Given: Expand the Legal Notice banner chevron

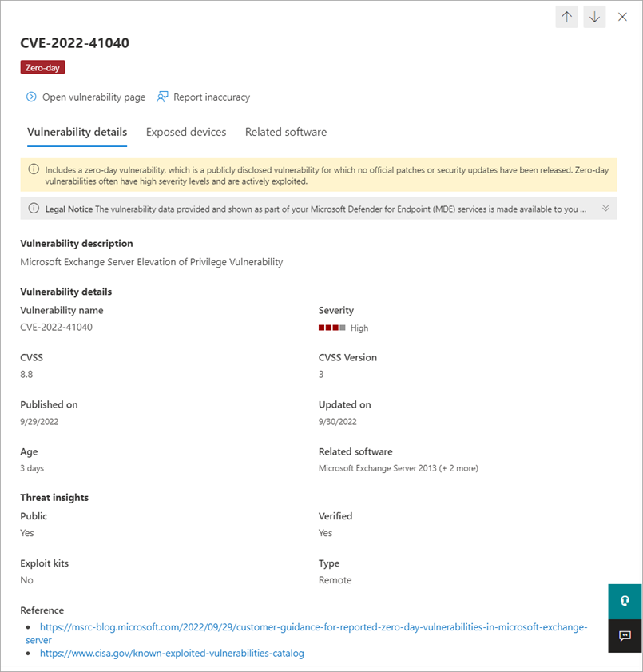Looking at the screenshot, I should pos(605,209).
